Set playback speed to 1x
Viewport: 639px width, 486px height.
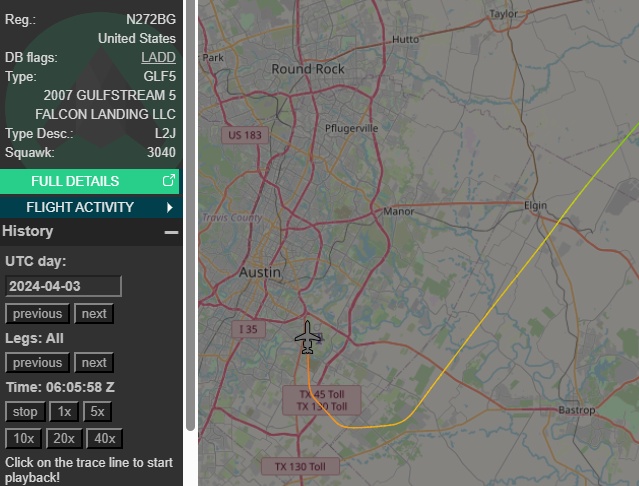[64, 411]
